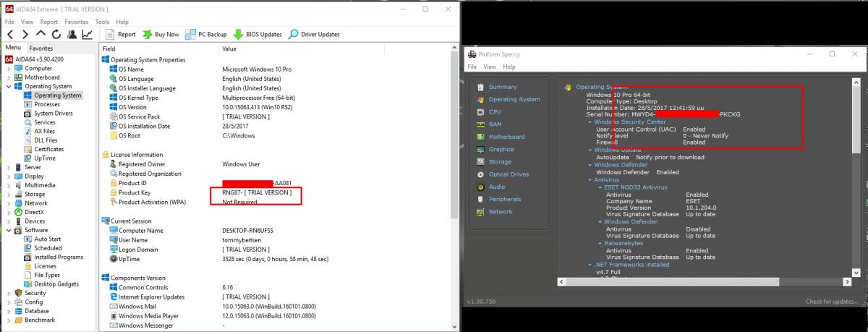This screenshot has width=868, height=332.
Task: Collapse the Antivirus section in Speccy
Action: coord(590,179)
